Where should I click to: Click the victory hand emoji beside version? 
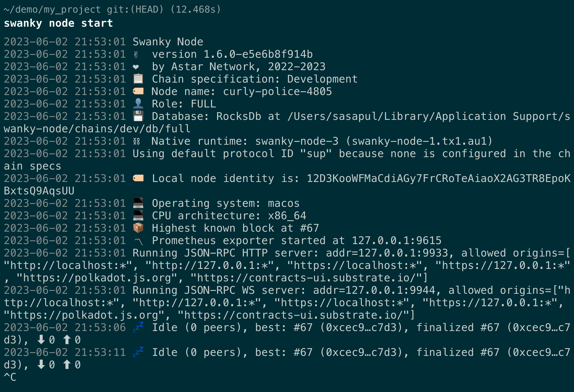(x=136, y=55)
